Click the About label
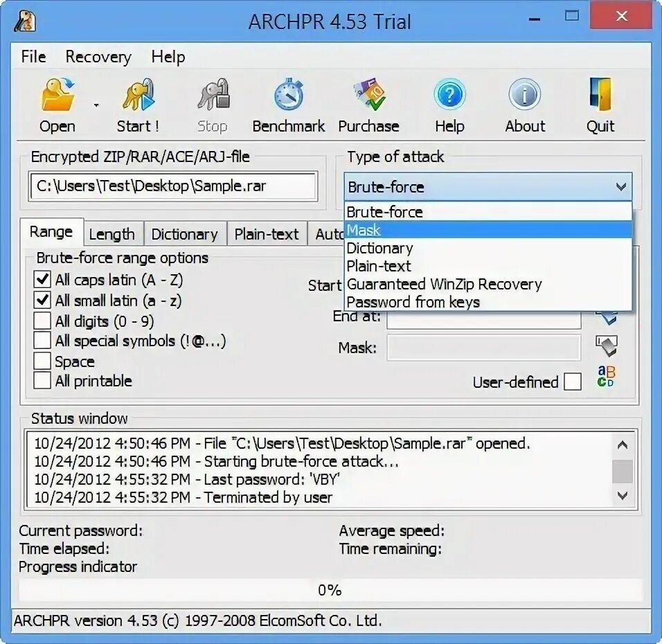 tap(525, 126)
